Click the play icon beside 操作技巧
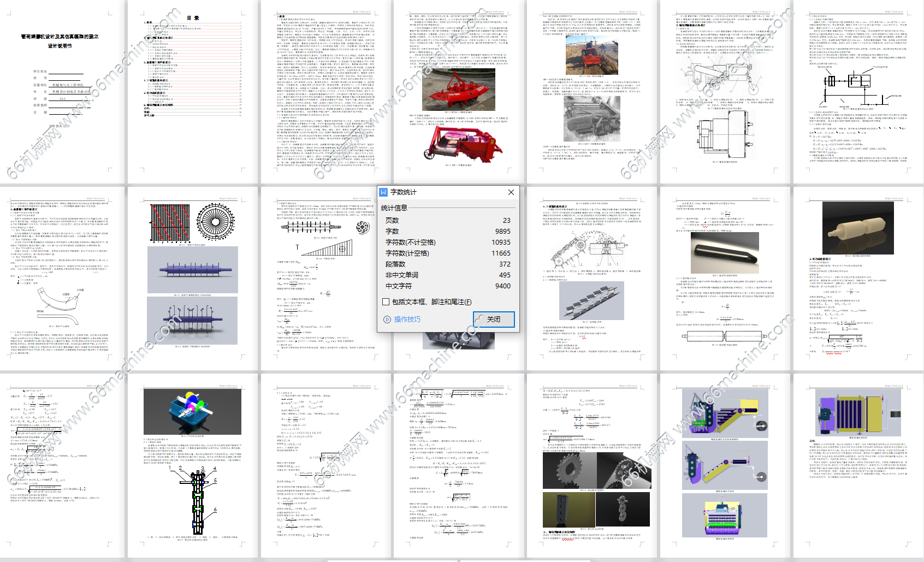Viewport: 924px width, 562px height. (x=387, y=320)
